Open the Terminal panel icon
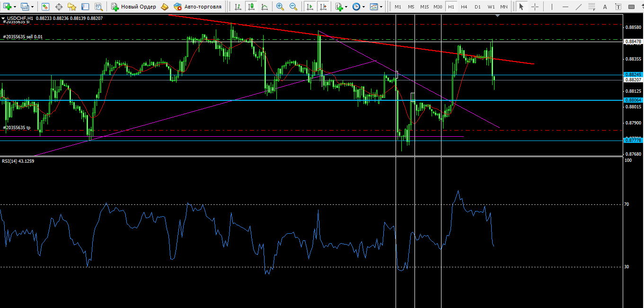Viewport: 644px width, 308px height. [85, 7]
